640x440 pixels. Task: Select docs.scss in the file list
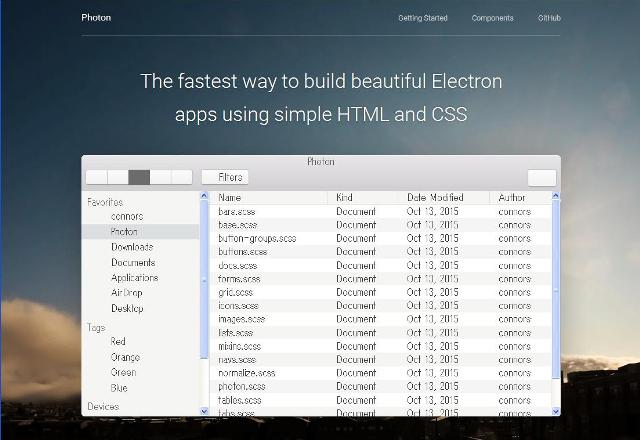tap(380, 265)
